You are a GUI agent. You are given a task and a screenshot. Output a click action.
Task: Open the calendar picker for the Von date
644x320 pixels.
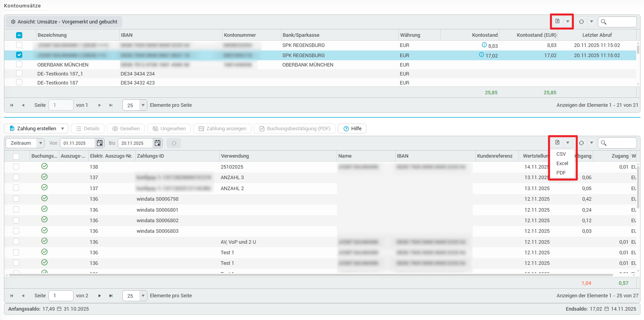tap(100, 143)
